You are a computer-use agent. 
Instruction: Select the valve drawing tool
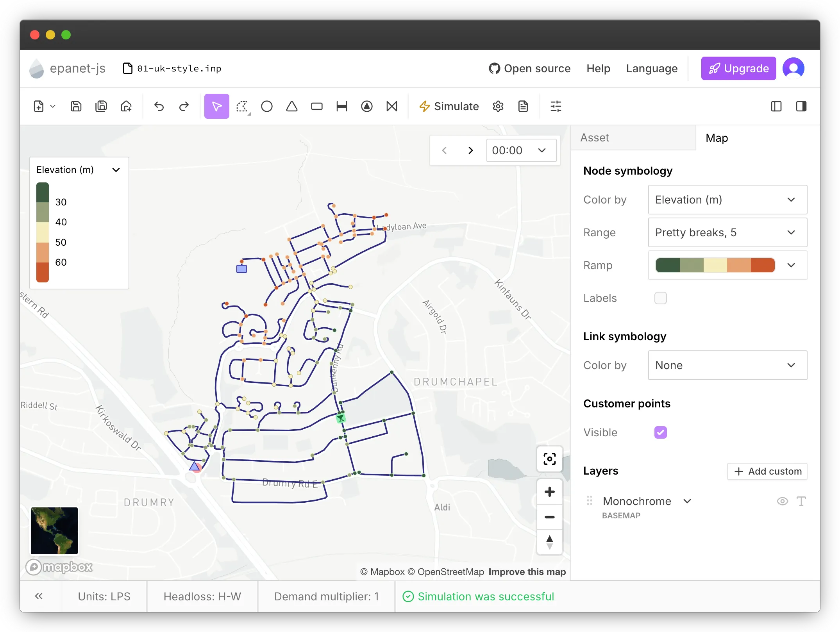click(x=391, y=106)
